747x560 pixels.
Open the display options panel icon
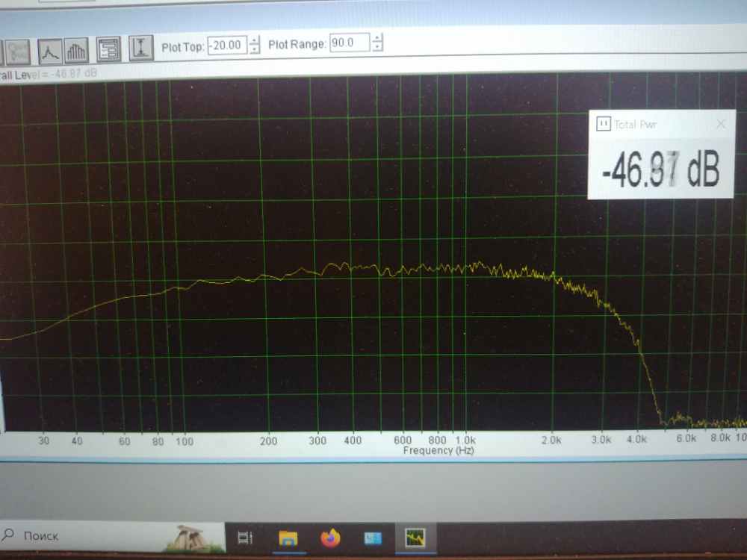[109, 49]
